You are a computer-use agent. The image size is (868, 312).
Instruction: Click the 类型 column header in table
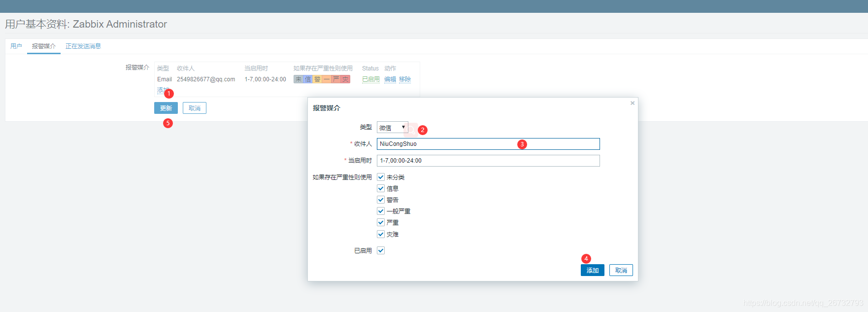(x=163, y=69)
